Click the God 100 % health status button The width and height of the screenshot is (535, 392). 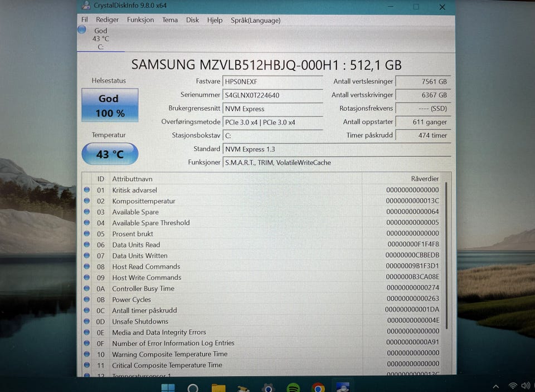coord(110,105)
